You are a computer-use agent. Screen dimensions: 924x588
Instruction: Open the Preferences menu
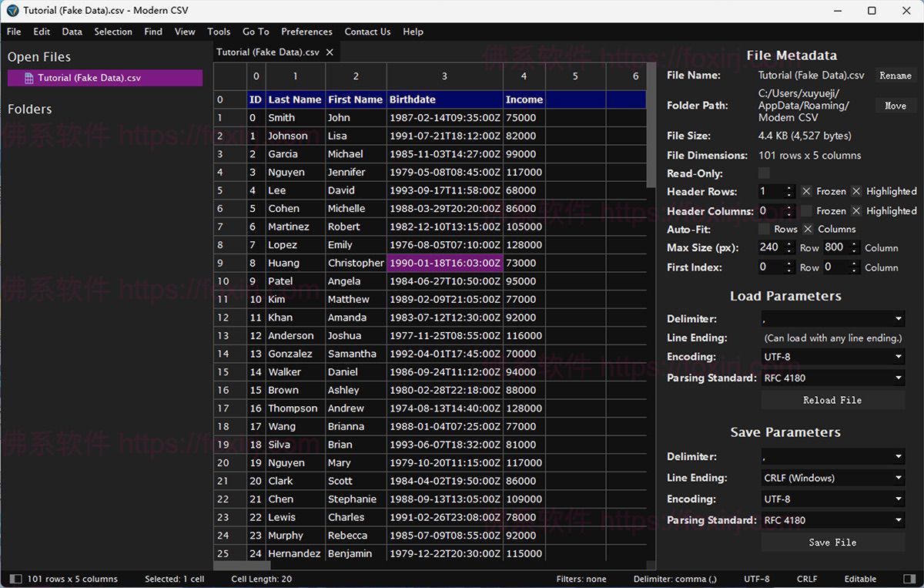(x=306, y=32)
